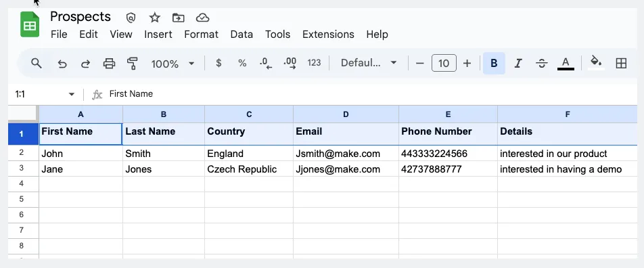
Task: Toggle bold formatting button
Action: 494,64
